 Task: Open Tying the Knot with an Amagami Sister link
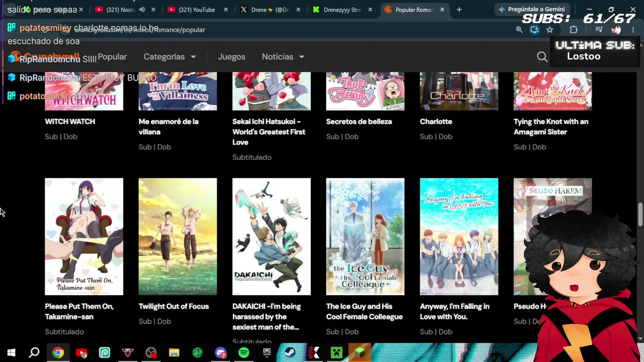(x=551, y=127)
